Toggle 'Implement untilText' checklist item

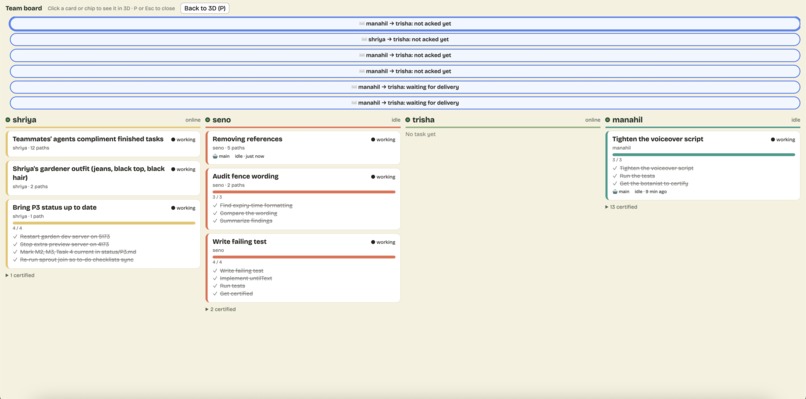242,278
